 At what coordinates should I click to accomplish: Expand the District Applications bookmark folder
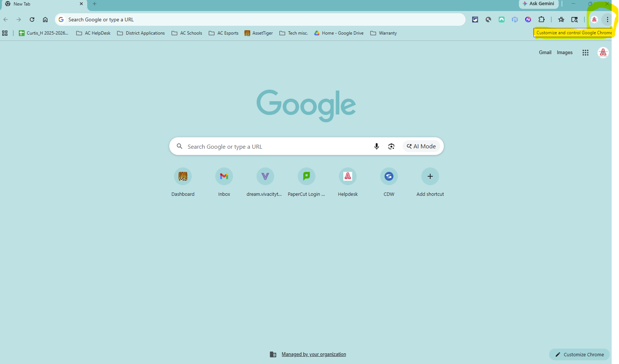pos(141,33)
